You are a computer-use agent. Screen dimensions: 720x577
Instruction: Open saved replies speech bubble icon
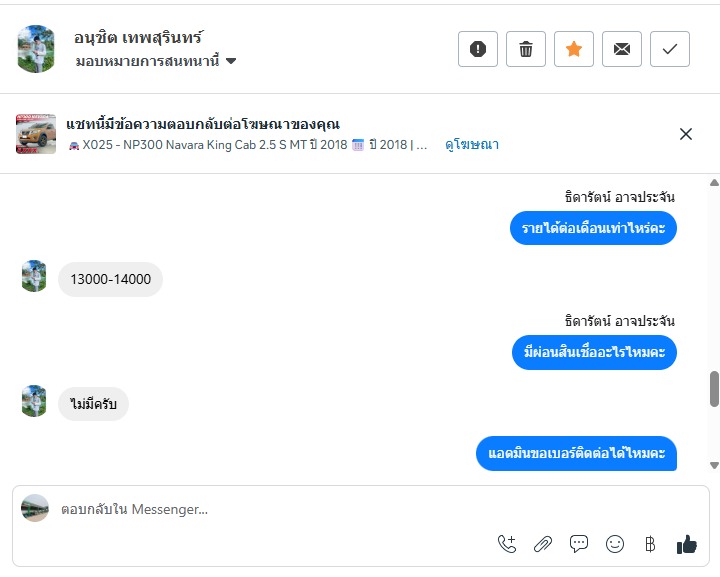pos(579,544)
